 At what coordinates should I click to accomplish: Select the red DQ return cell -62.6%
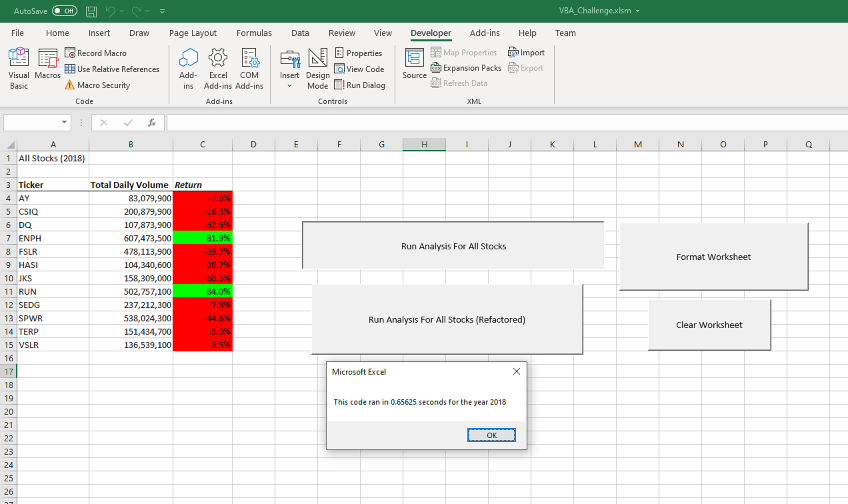tap(202, 225)
